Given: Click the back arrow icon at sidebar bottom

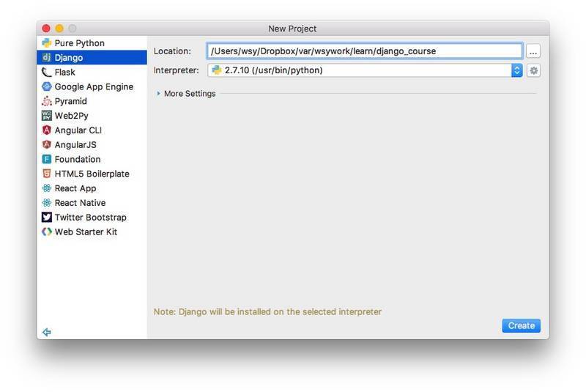Looking at the screenshot, I should point(47,332).
